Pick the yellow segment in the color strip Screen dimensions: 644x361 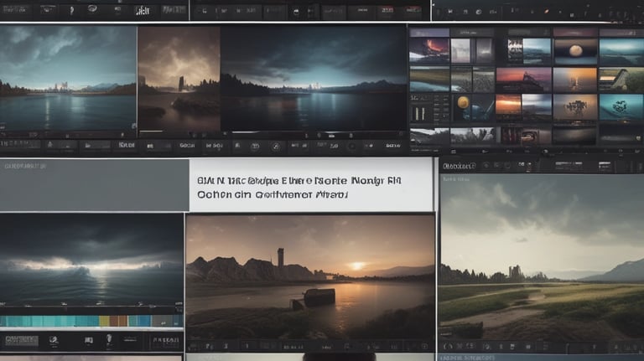point(104,321)
